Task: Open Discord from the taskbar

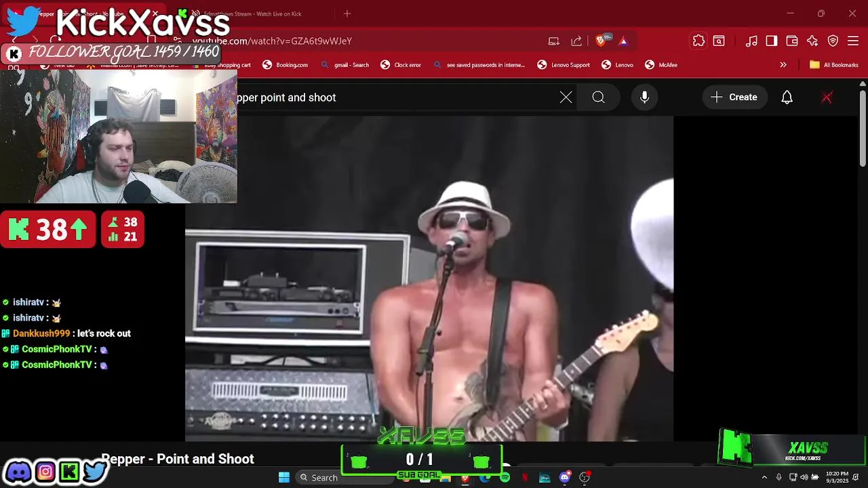Action: coord(564,477)
